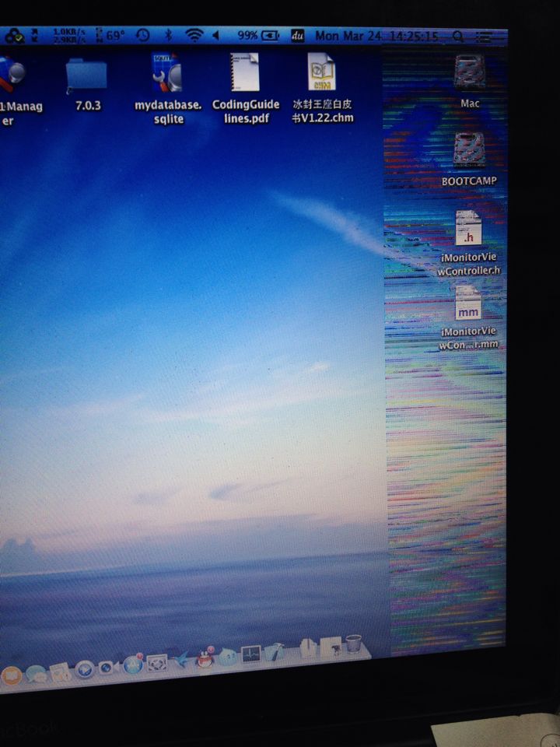
Task: Open the CodingGuidelines.pdf document icon
Action: (245, 72)
